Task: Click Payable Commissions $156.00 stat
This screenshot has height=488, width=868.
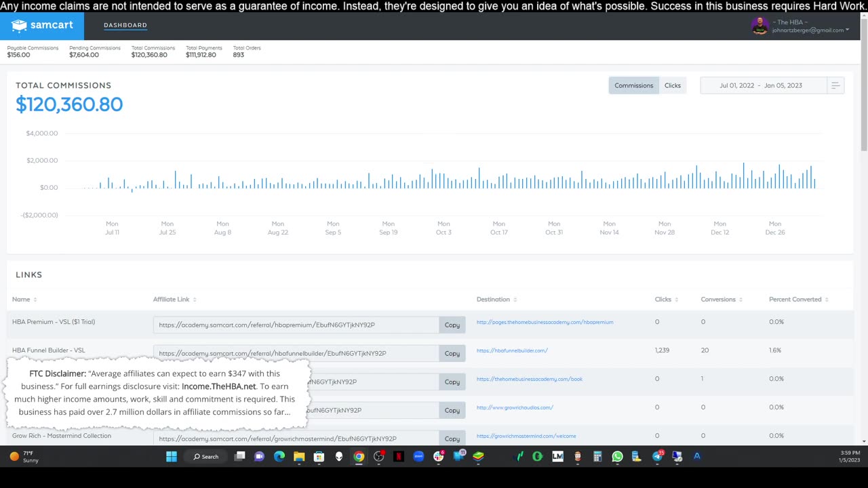Action: (33, 52)
